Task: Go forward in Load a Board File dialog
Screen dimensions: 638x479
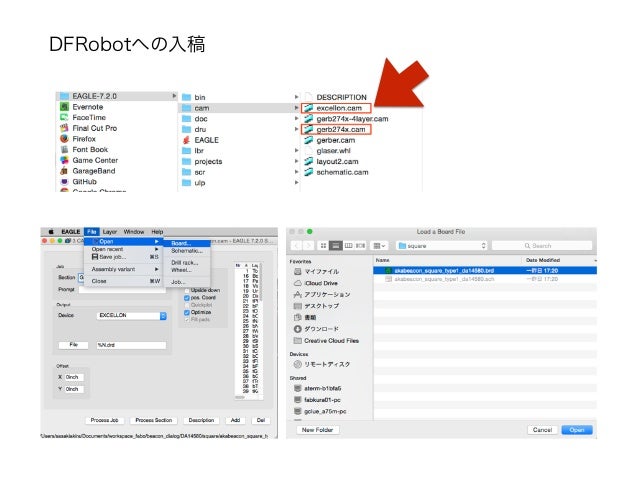Action: (308, 246)
